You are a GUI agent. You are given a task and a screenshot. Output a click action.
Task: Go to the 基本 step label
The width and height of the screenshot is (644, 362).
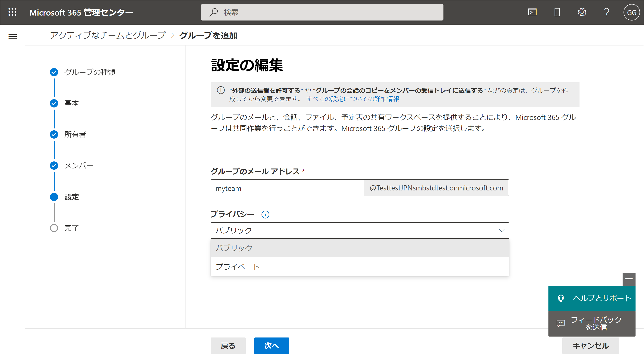click(72, 103)
